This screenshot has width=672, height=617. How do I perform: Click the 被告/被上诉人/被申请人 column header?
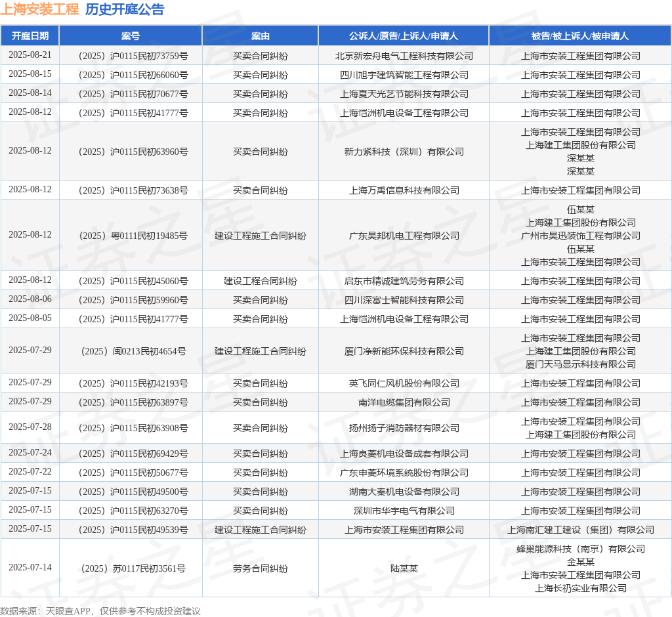(x=580, y=36)
